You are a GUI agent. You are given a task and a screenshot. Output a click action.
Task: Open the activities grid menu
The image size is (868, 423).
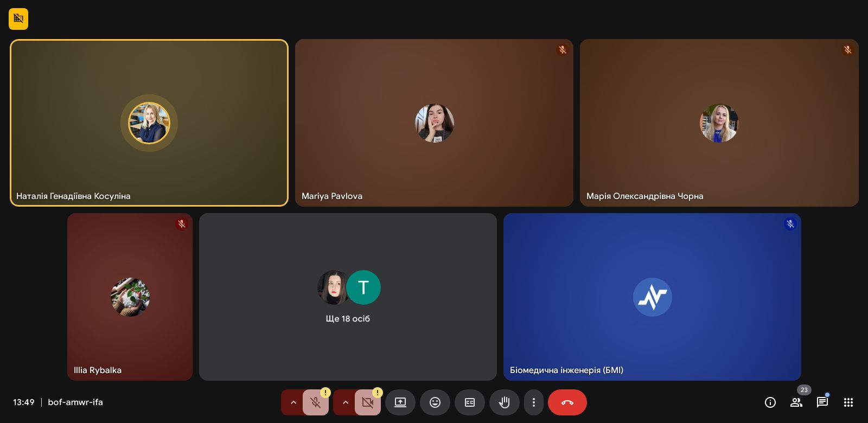[848, 402]
